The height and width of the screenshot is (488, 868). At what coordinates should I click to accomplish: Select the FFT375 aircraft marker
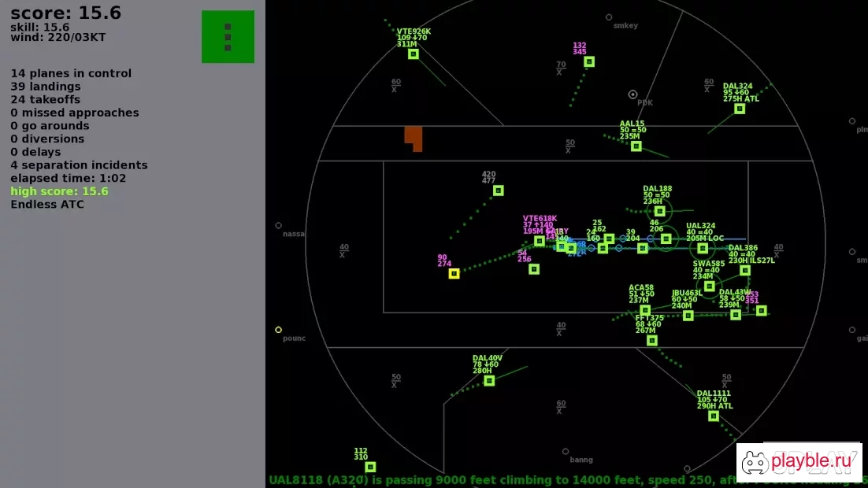pyautogui.click(x=652, y=341)
